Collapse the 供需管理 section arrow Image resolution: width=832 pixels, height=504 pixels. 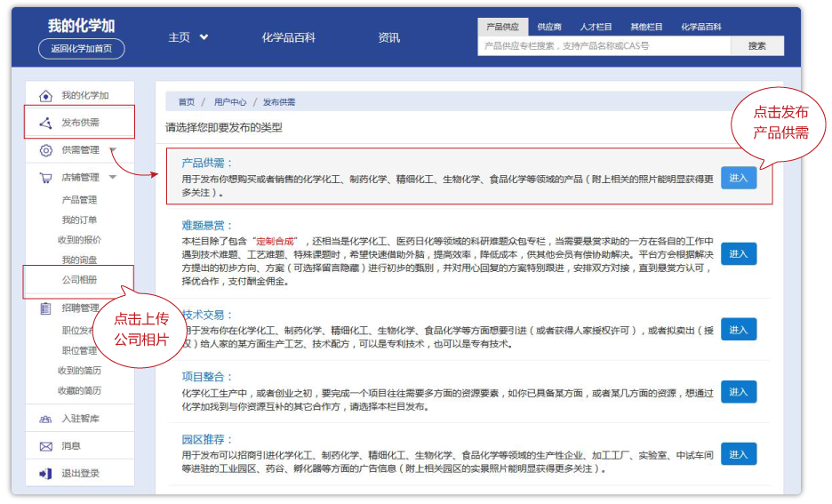click(x=113, y=150)
